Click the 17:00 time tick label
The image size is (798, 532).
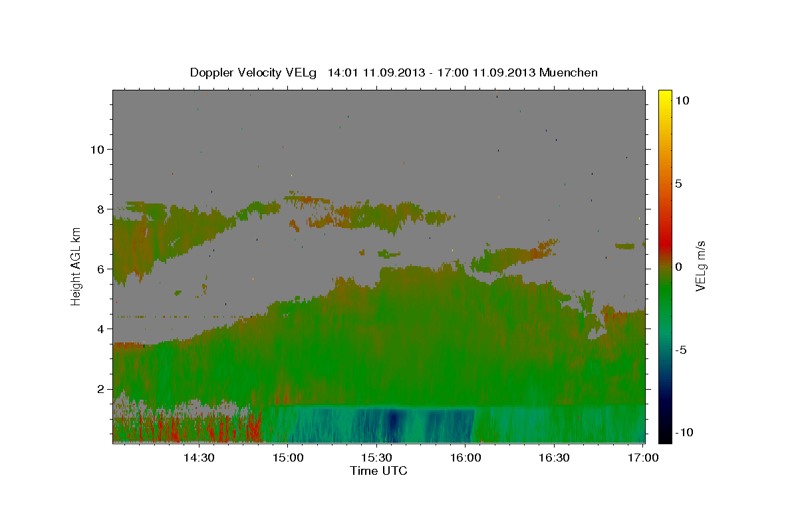[642, 458]
